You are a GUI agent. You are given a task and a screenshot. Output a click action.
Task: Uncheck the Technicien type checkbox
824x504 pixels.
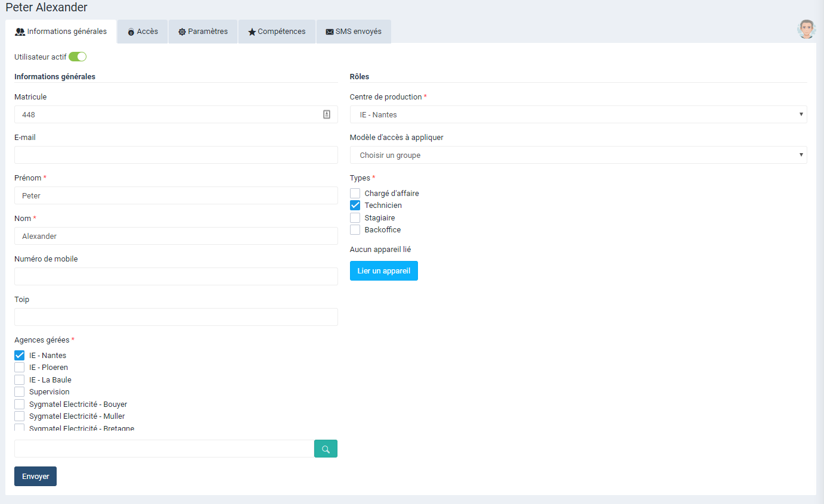point(355,205)
